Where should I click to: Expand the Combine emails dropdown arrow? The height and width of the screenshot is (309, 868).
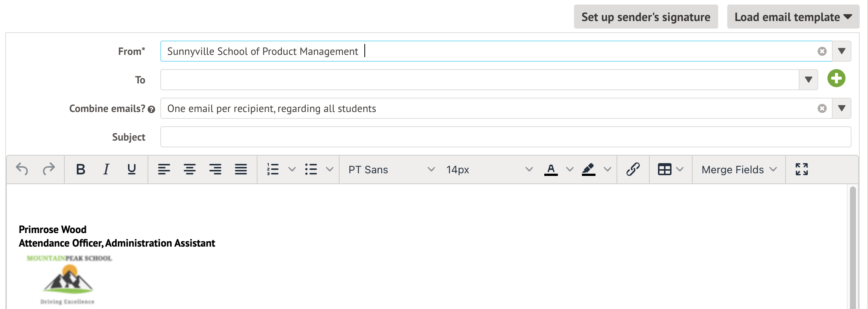tap(842, 109)
